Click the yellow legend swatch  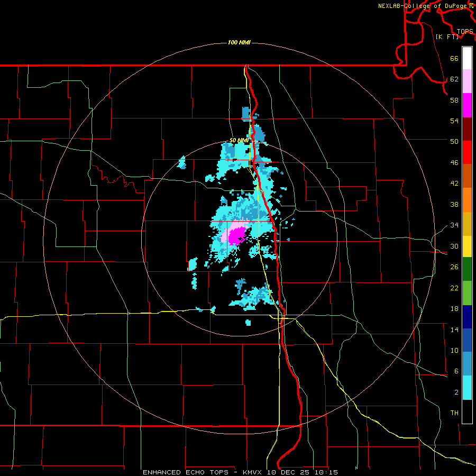pos(467,246)
